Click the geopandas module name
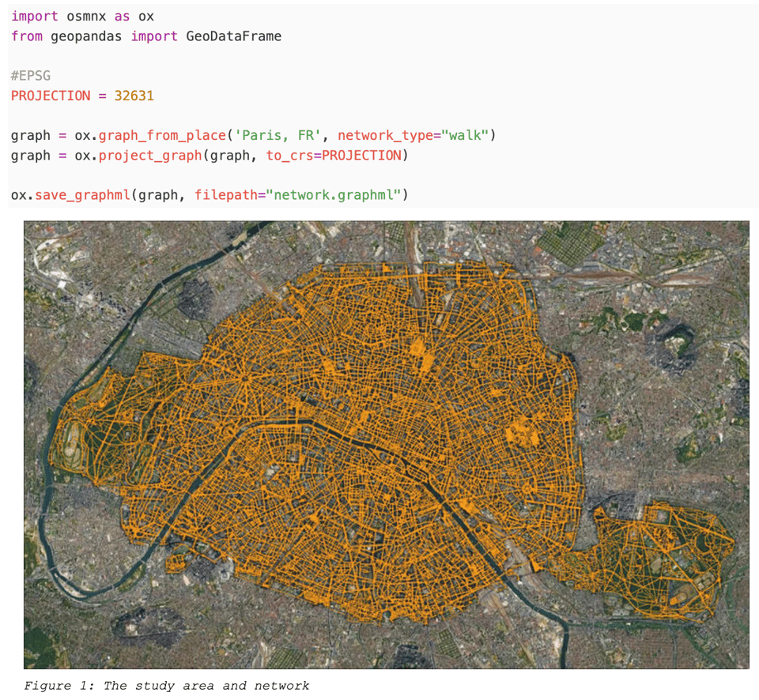 click(86, 36)
